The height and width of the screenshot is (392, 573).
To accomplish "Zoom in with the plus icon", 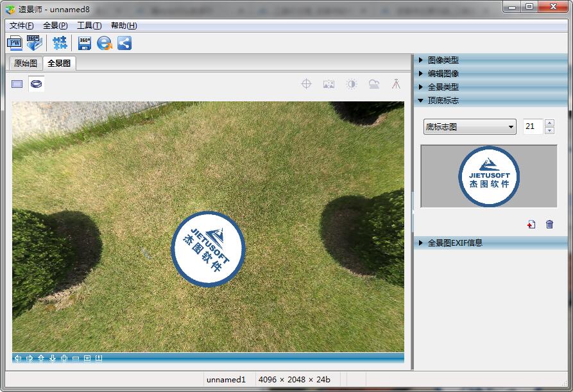I will (x=64, y=359).
